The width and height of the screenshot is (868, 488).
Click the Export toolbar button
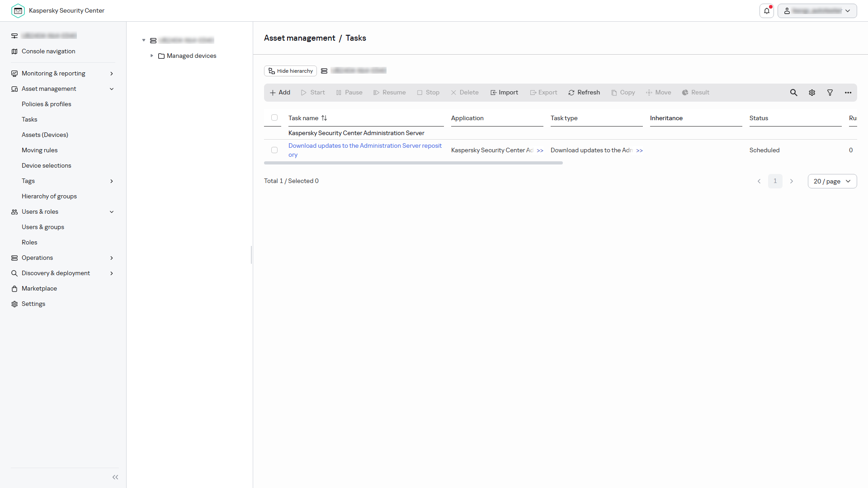point(543,93)
